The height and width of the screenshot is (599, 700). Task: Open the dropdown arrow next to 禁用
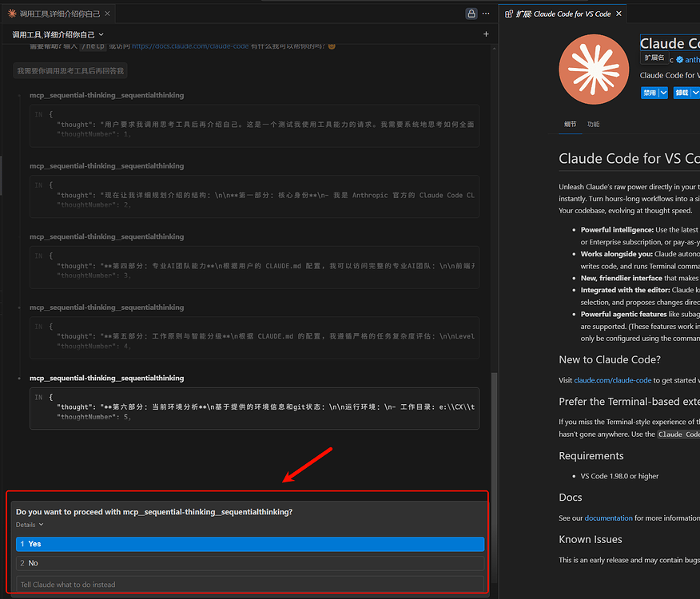click(x=663, y=93)
